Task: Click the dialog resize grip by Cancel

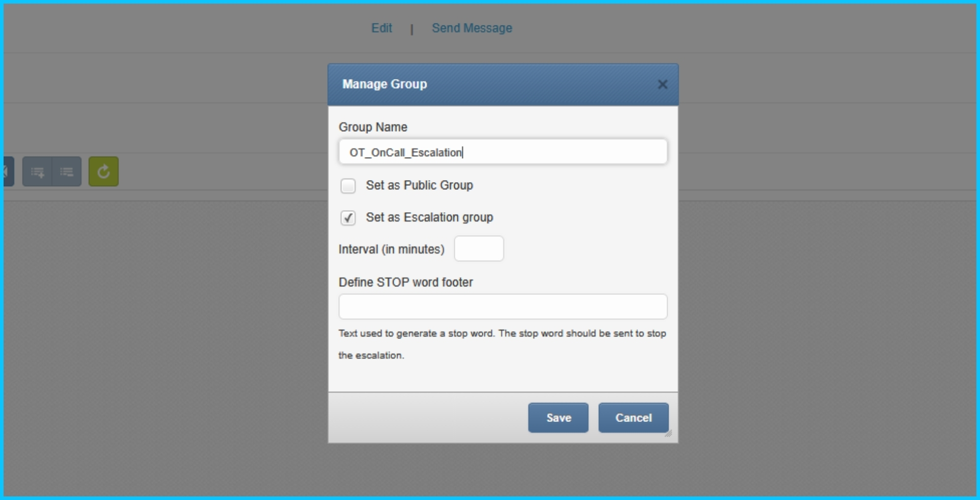Action: (x=668, y=434)
